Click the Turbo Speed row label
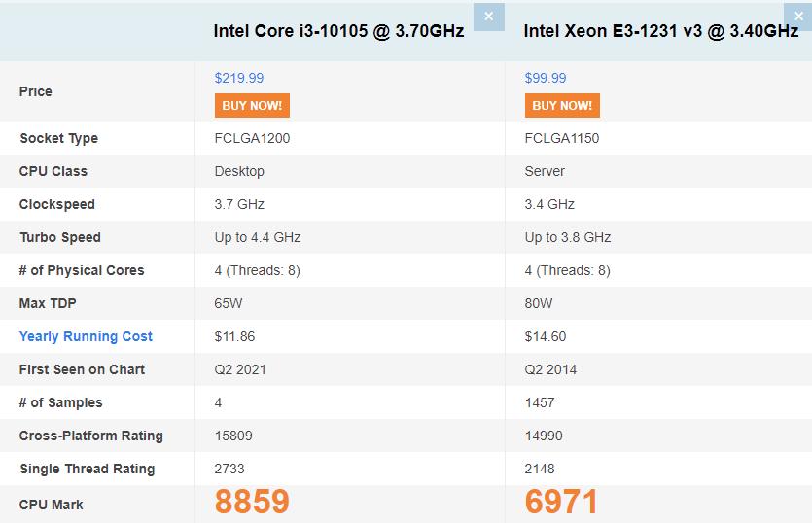 pyautogui.click(x=60, y=237)
